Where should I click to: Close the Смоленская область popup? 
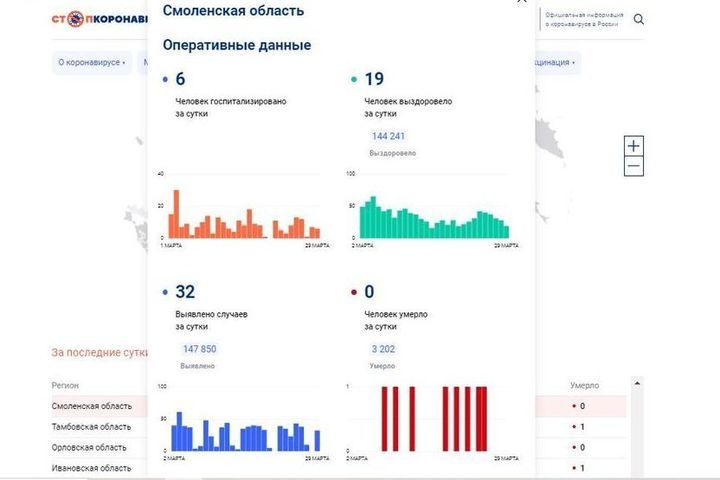(520, 3)
